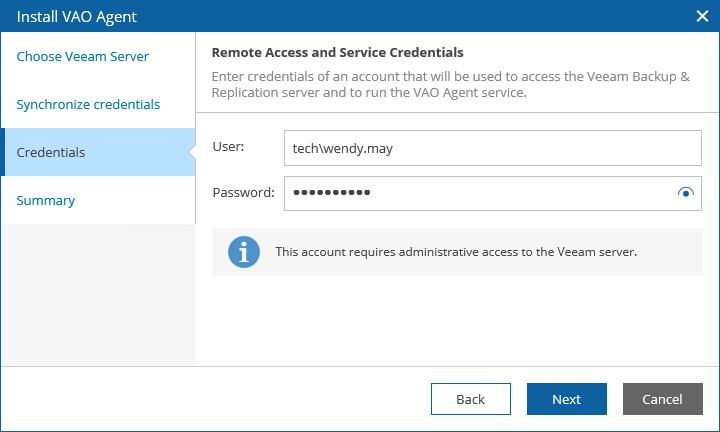Viewport: 720px width, 432px height.
Task: Reveal the password with the eye icon
Action: pos(685,193)
